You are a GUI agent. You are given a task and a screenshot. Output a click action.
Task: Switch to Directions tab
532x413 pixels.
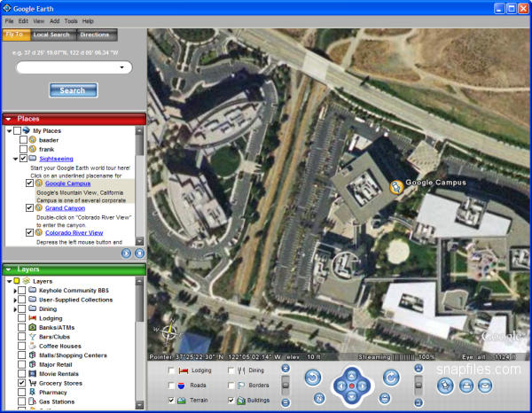pos(96,35)
